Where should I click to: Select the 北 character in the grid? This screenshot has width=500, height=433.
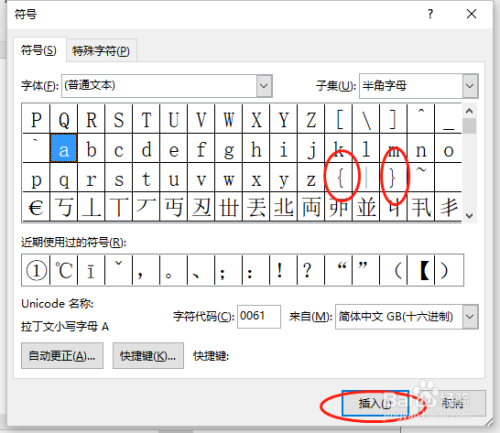284,207
